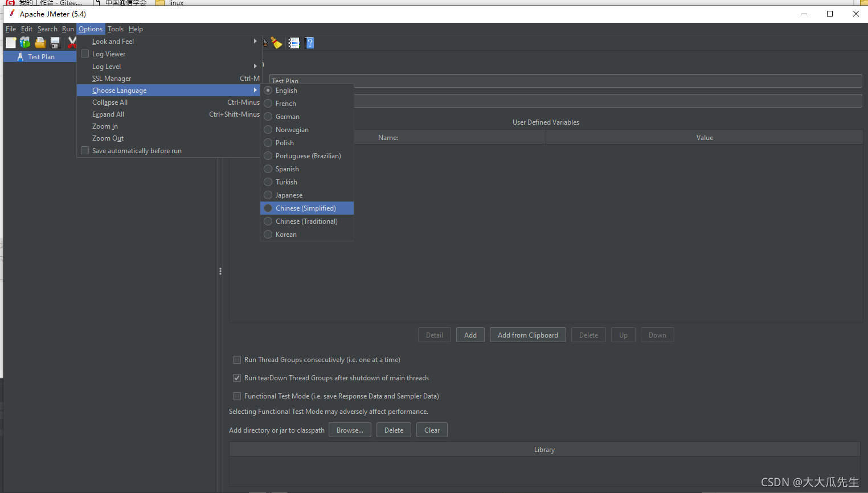Choose Turkish language option

click(307, 182)
